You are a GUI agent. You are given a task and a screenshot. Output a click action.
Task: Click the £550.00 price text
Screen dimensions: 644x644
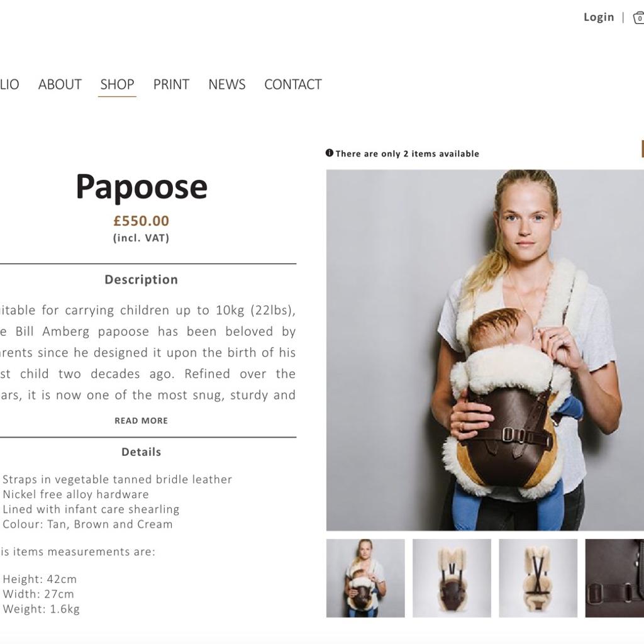pos(142,221)
